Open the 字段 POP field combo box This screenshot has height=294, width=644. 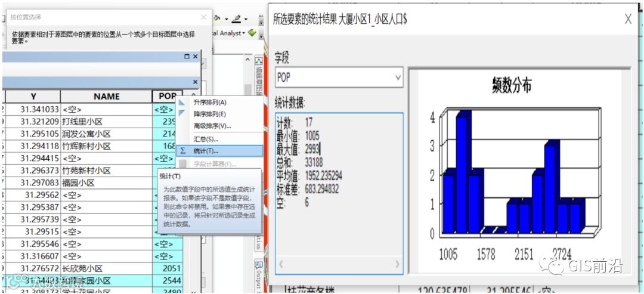tap(339, 77)
